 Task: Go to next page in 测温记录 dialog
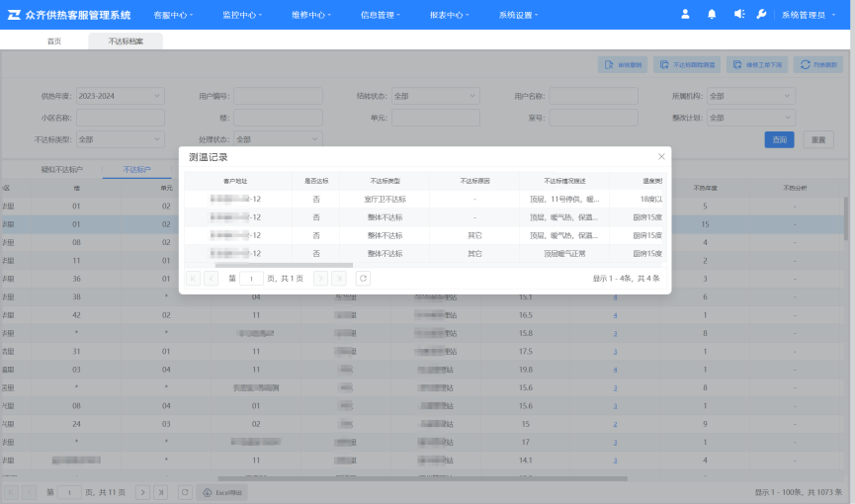tap(320, 279)
